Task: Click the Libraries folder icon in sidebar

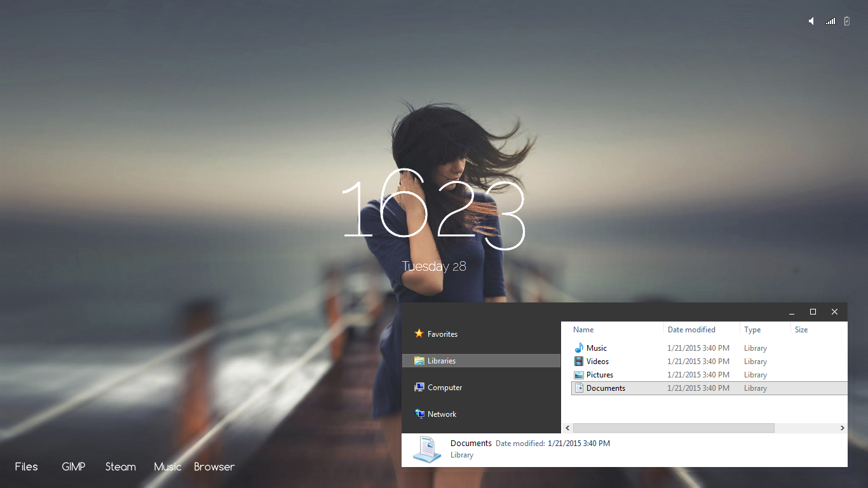Action: (x=419, y=361)
